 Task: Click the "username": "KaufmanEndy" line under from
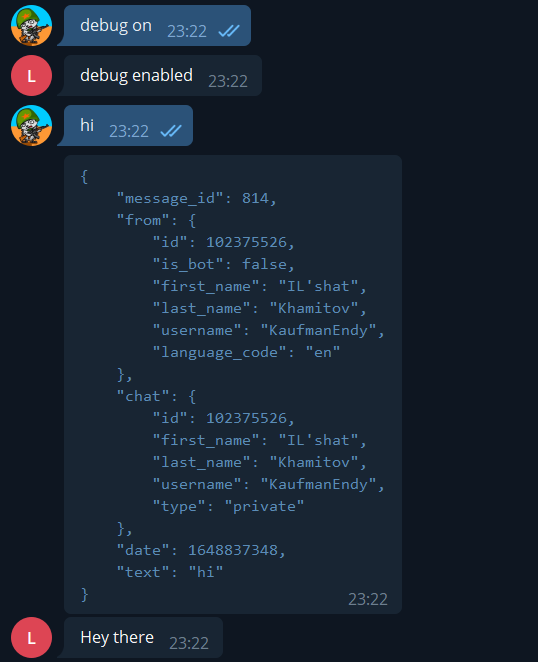(x=269, y=330)
